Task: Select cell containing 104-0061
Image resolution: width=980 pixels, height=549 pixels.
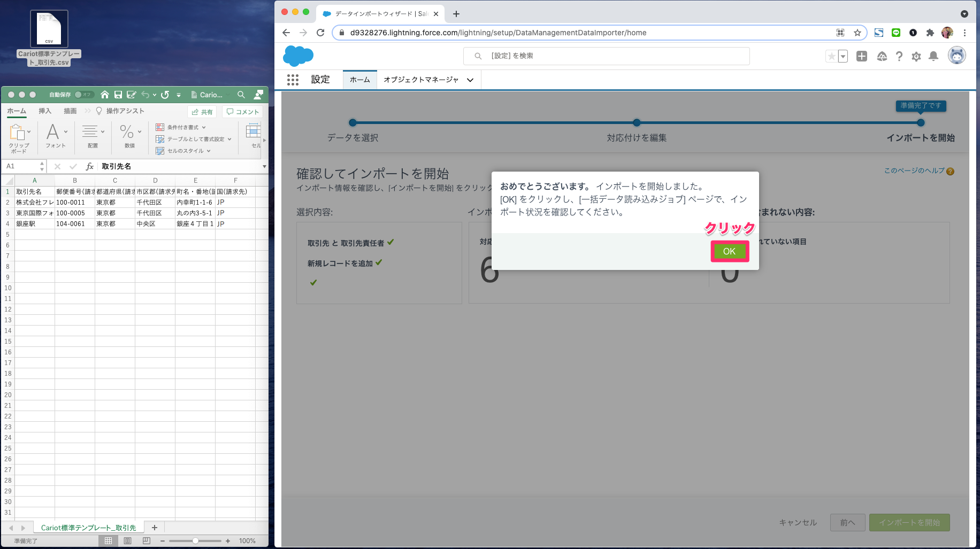Action: pyautogui.click(x=75, y=223)
